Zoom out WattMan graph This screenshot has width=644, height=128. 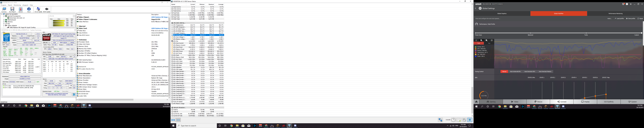click(487, 40)
